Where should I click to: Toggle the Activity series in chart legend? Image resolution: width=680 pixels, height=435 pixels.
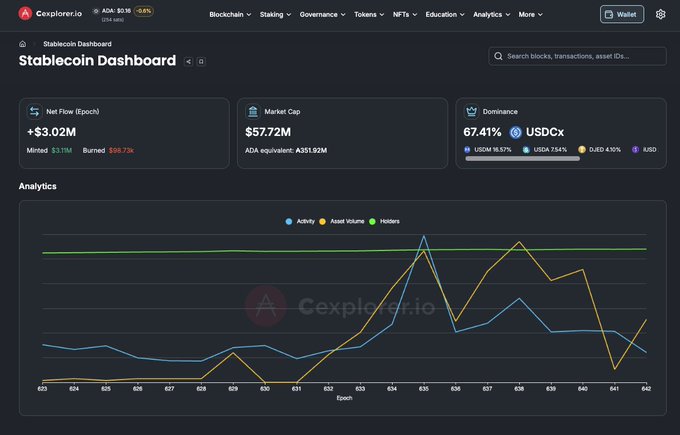300,221
